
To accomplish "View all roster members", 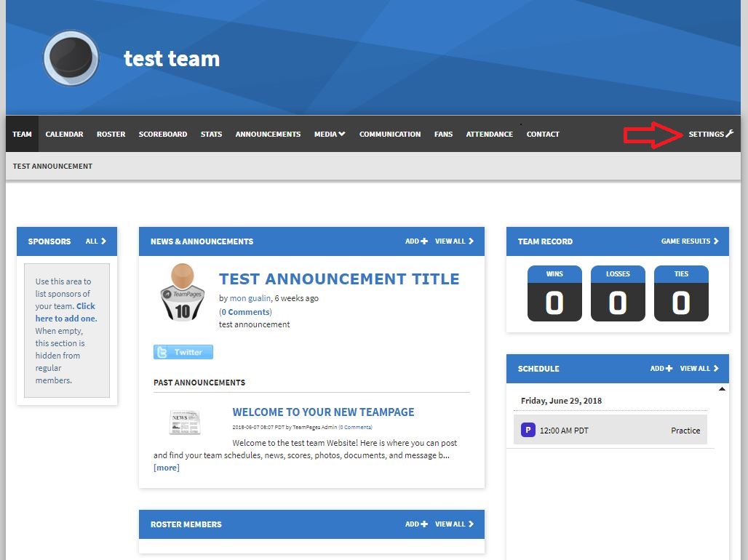I will (x=454, y=524).
